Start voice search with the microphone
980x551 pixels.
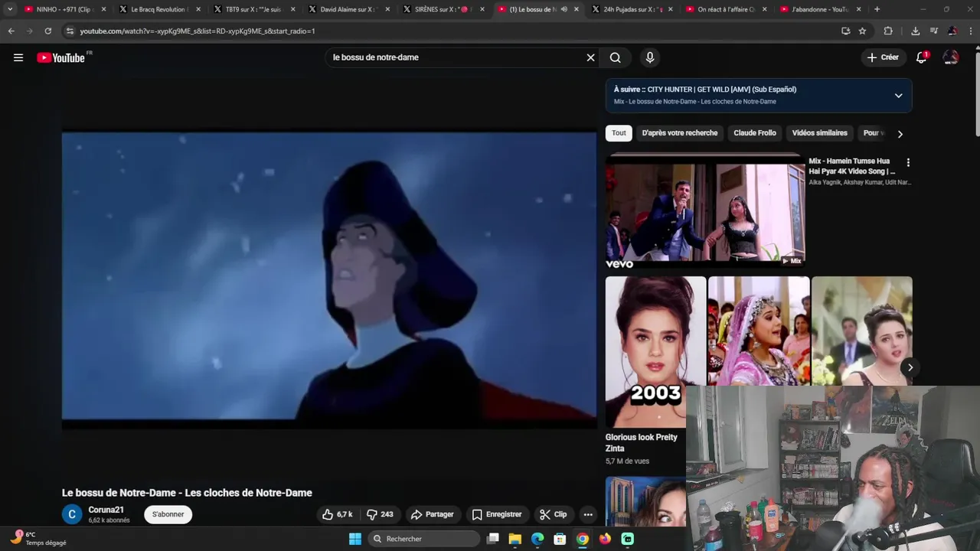[x=649, y=57]
